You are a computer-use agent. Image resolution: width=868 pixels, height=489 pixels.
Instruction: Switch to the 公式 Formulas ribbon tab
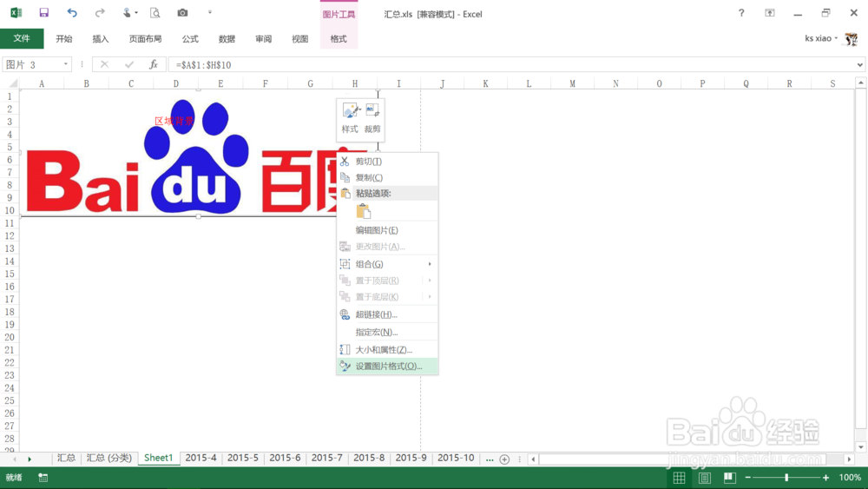coord(190,39)
